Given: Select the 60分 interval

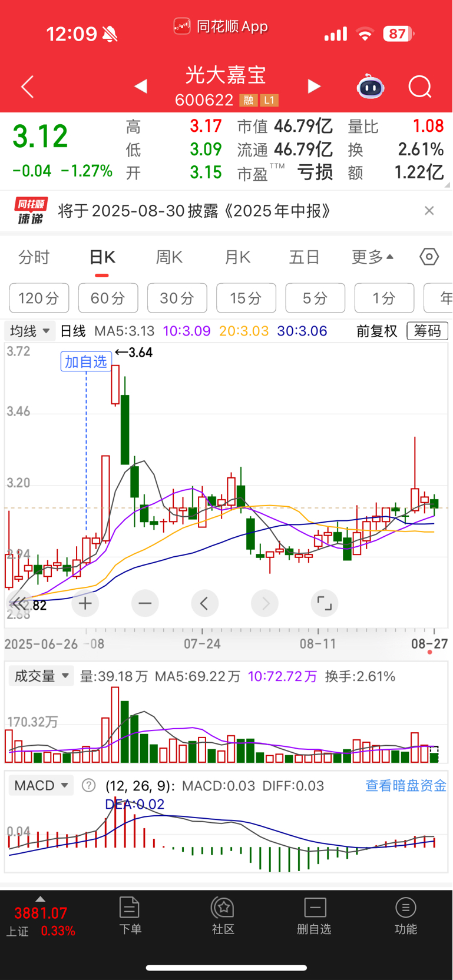Looking at the screenshot, I should [x=108, y=298].
